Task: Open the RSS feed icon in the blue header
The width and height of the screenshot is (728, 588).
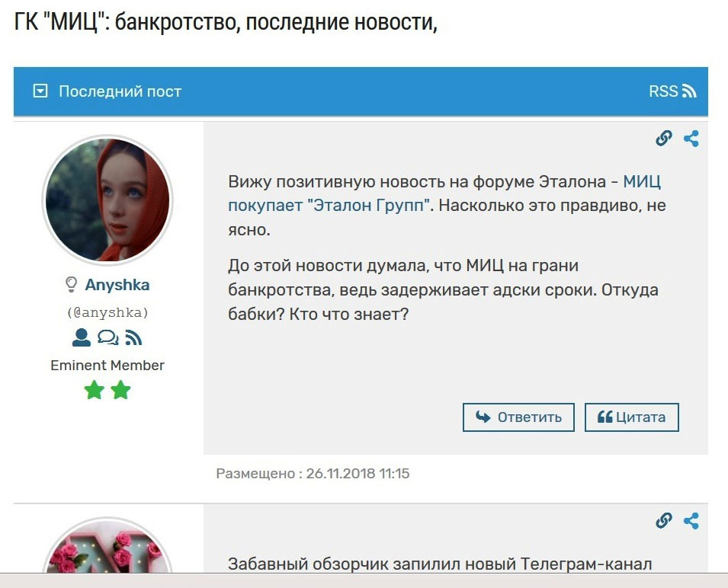Action: click(689, 91)
